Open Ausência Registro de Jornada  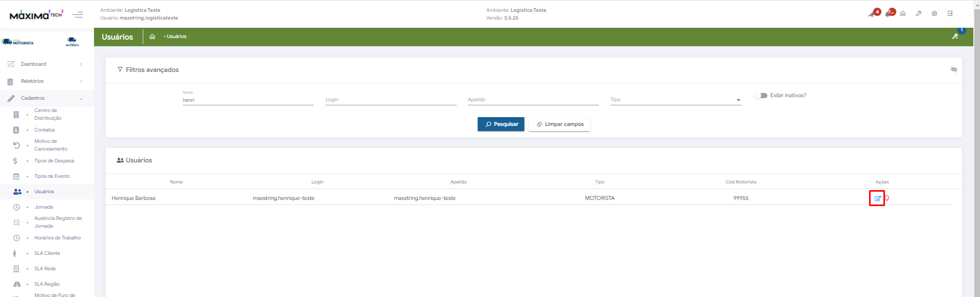point(58,222)
